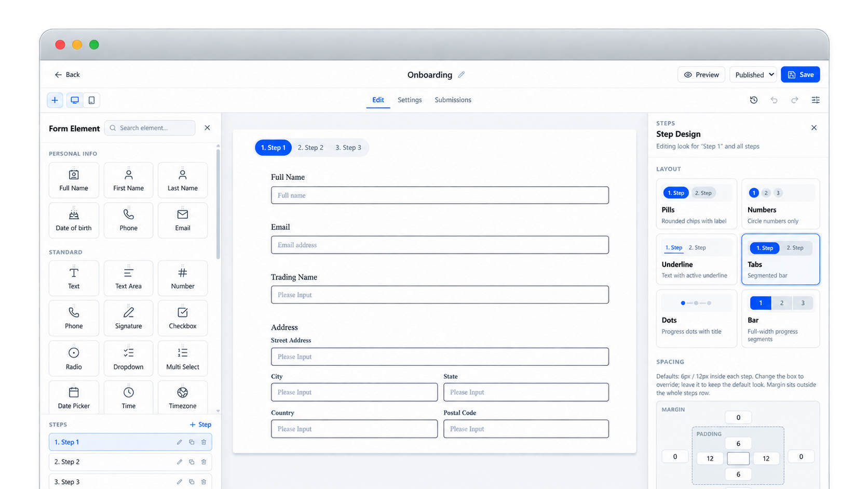Click the Trading Name input field
Image resolution: width=868 pixels, height=489 pixels.
coord(440,295)
